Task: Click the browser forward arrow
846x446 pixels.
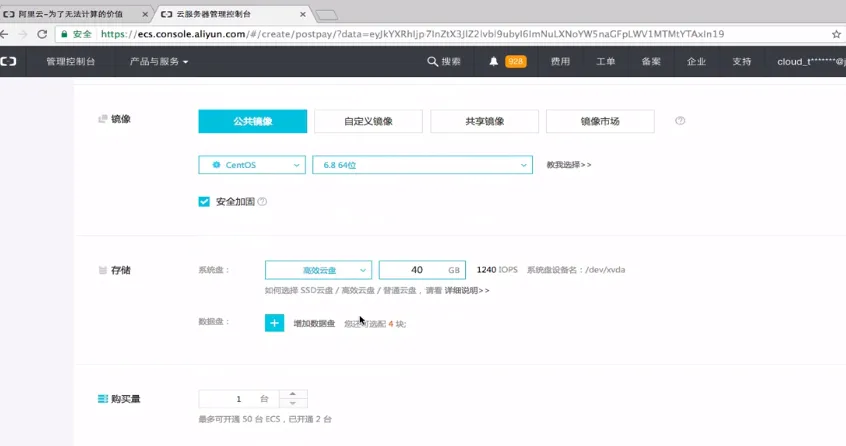Action: (23, 34)
